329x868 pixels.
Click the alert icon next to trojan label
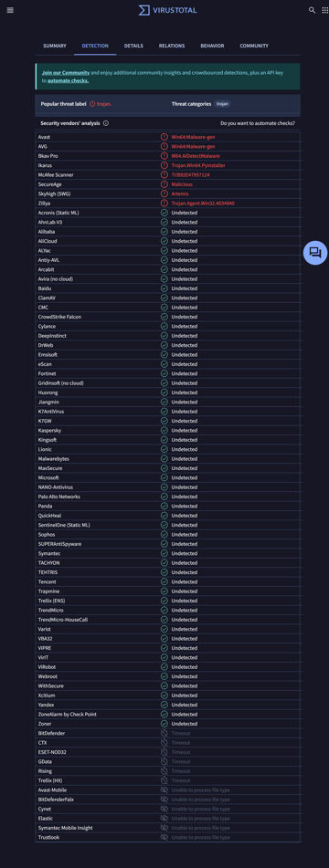(x=92, y=103)
